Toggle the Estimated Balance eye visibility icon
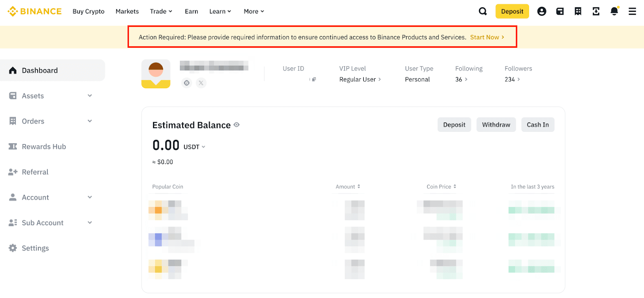 coord(237,125)
